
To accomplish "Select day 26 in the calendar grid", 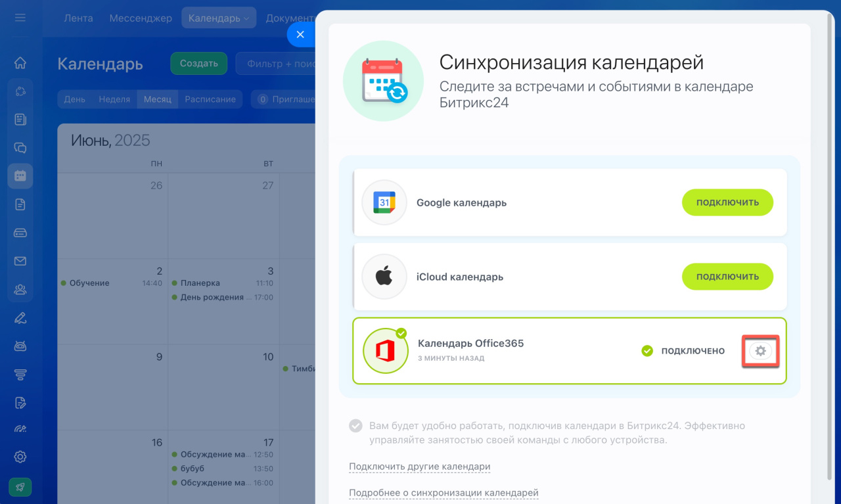I will (x=156, y=185).
